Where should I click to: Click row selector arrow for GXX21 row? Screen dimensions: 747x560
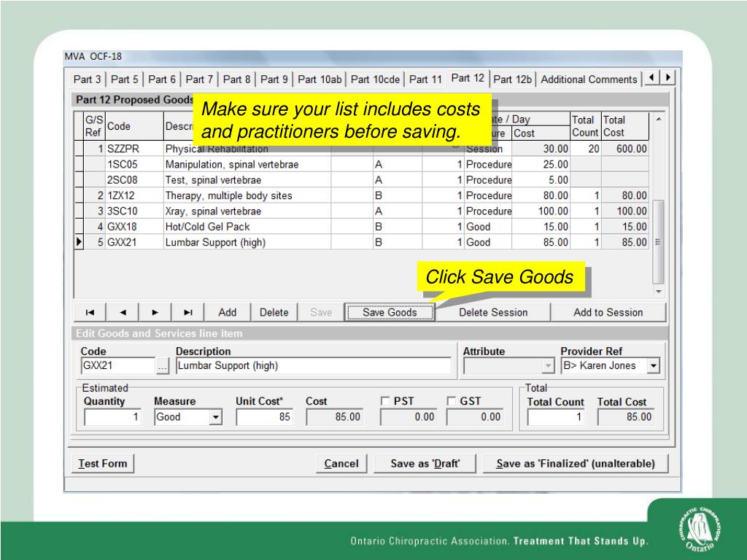(79, 242)
